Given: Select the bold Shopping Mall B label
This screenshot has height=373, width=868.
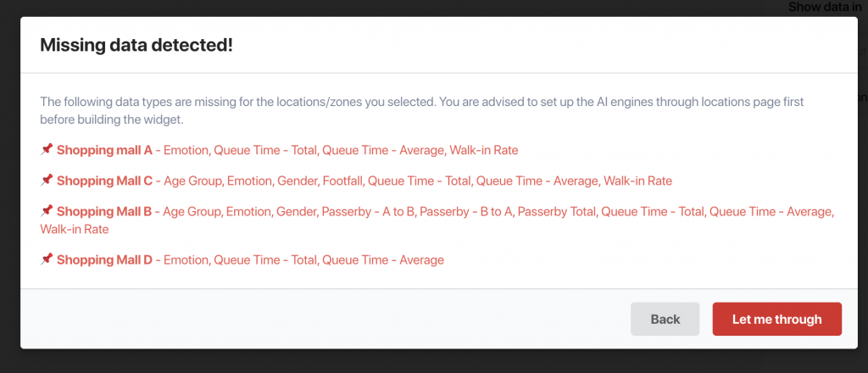Looking at the screenshot, I should point(104,211).
